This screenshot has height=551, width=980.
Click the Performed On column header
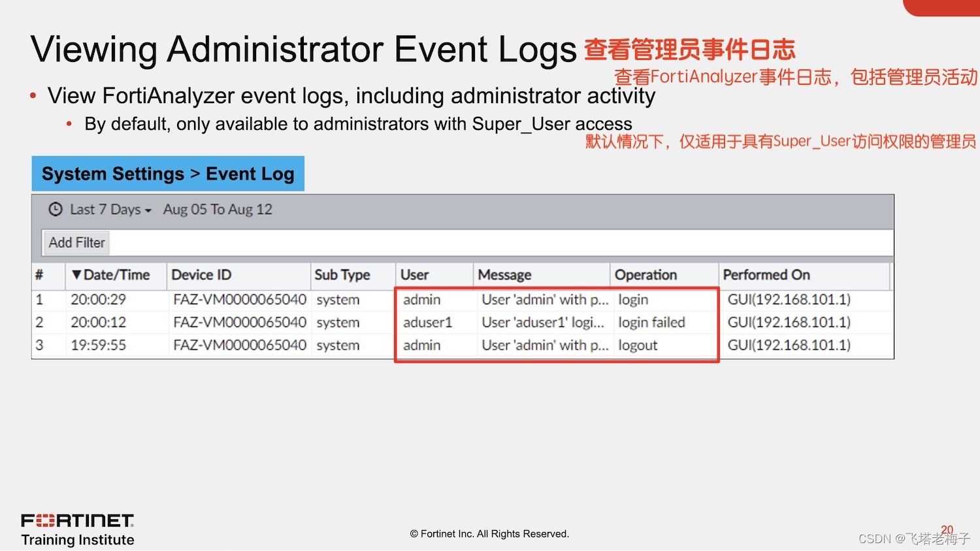pos(804,275)
